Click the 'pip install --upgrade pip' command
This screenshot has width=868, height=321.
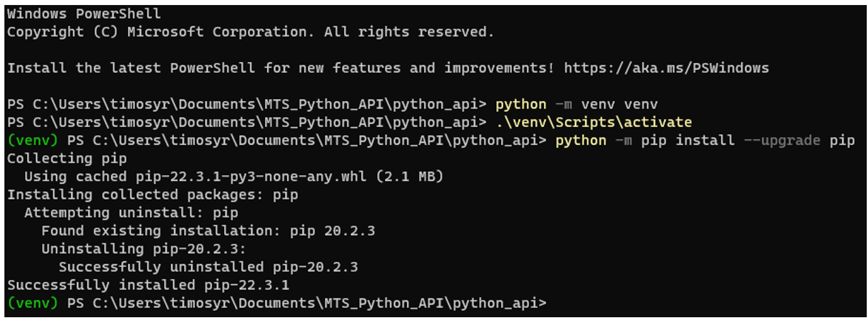(748, 140)
